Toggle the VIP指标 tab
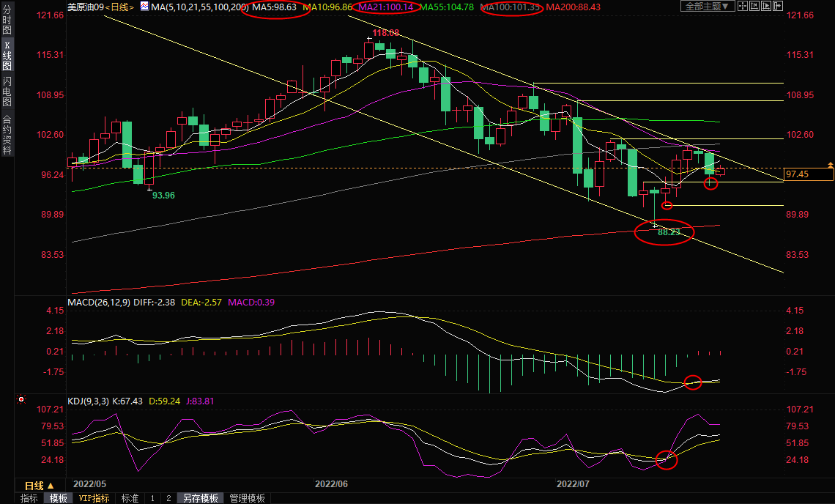This screenshot has height=504, width=835. coord(94,498)
